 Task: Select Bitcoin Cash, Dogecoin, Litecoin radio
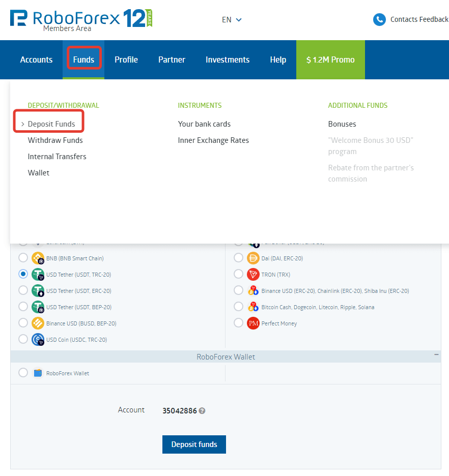238,306
